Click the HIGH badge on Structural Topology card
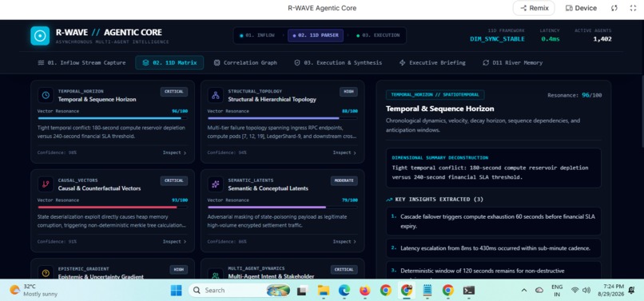This screenshot has width=644, height=301. pyautogui.click(x=348, y=92)
